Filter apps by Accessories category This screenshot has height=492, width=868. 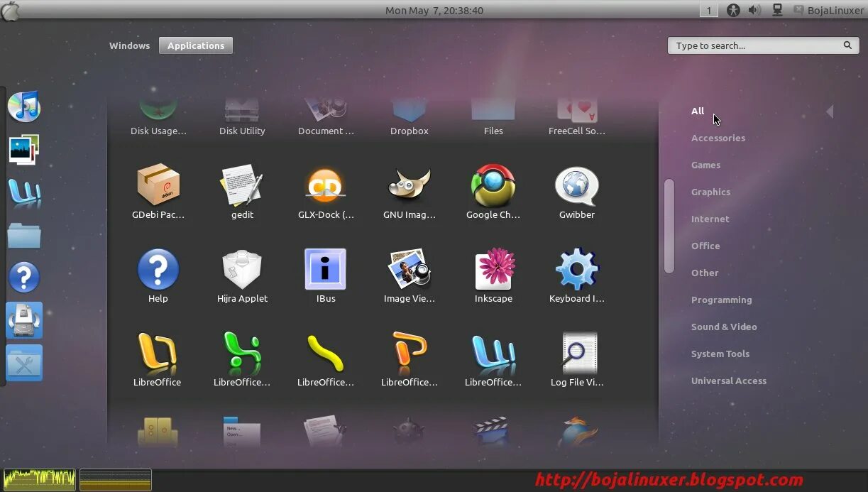(718, 138)
